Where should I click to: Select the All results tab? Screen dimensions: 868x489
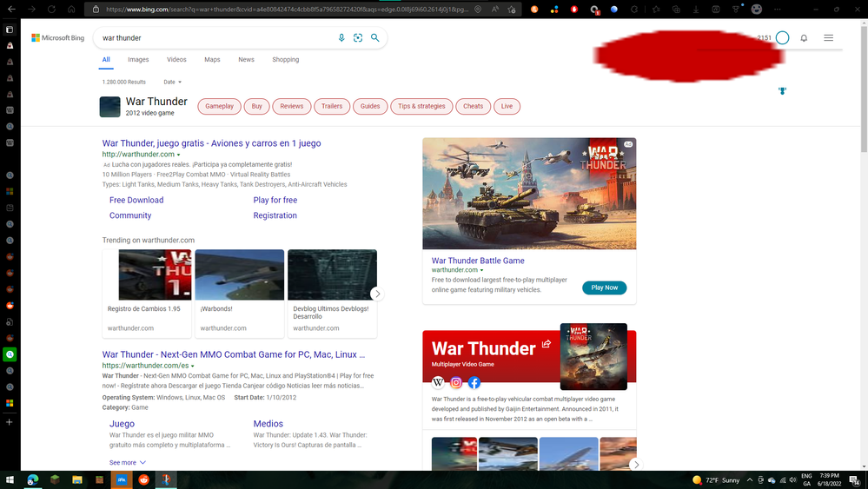coord(106,60)
